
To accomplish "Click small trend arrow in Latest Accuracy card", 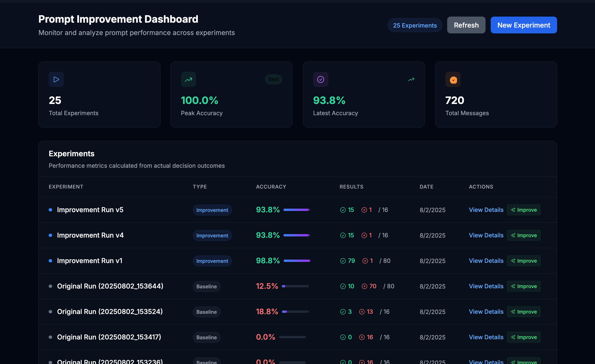I will click(x=411, y=79).
